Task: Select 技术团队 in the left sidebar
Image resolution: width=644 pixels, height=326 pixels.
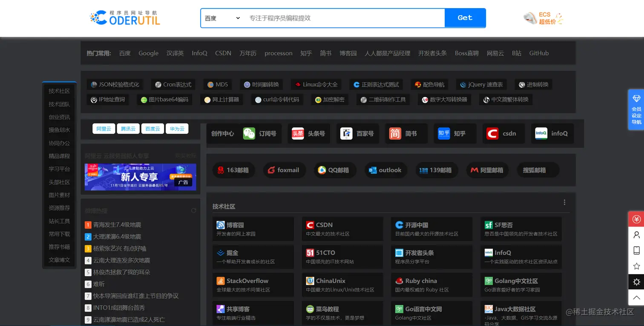Action: pos(59,104)
